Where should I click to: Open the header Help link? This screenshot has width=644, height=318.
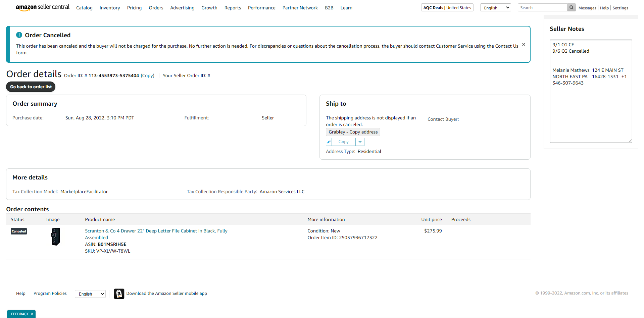(604, 8)
